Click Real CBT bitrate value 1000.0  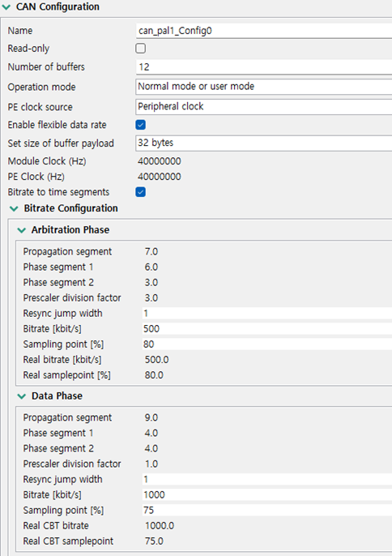[x=160, y=526]
